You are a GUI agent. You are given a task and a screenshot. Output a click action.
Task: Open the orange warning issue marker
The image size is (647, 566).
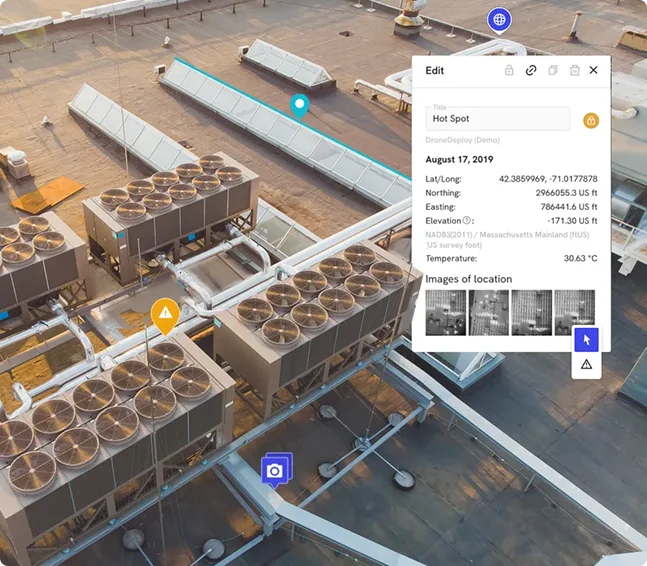[165, 316]
